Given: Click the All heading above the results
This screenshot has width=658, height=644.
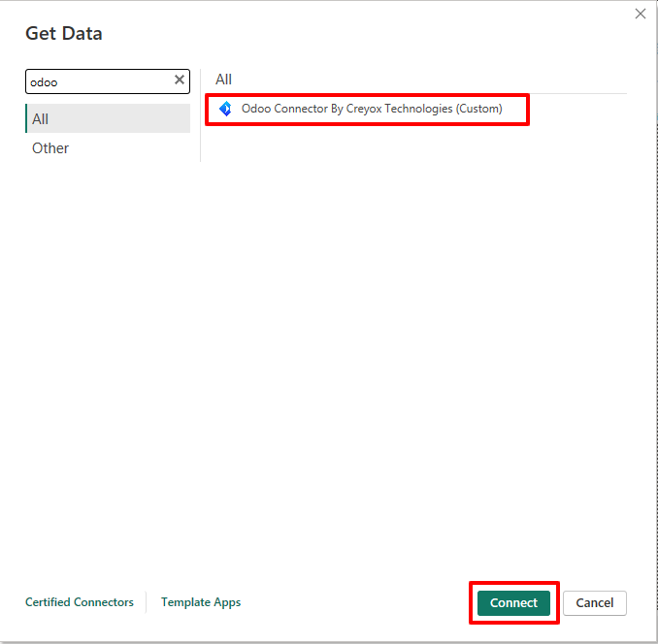Looking at the screenshot, I should [223, 80].
